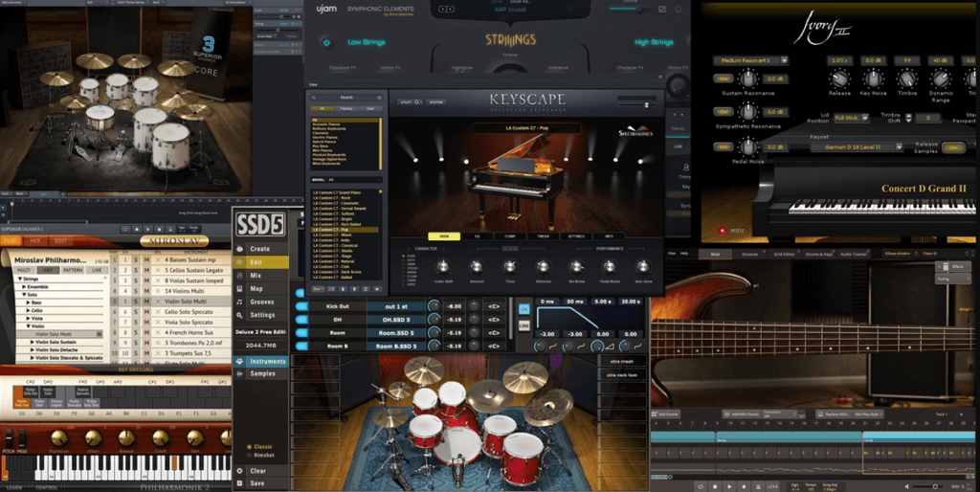Click the Instruments button in SSD5
The width and height of the screenshot is (980, 492).
(x=261, y=361)
